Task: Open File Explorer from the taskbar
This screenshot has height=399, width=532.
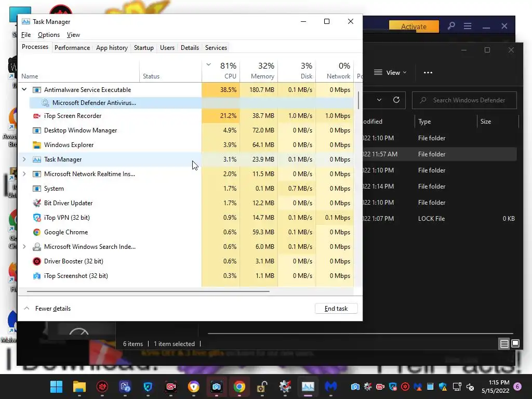Action: point(79,387)
